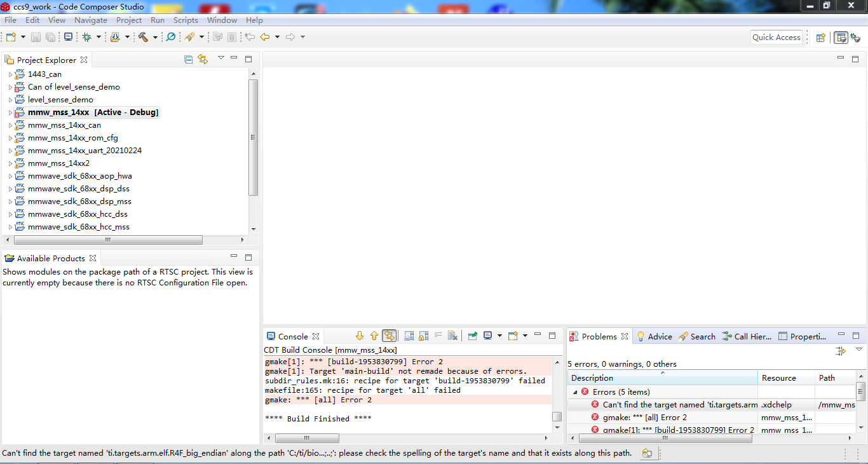Click the Quick Access search field

(776, 38)
